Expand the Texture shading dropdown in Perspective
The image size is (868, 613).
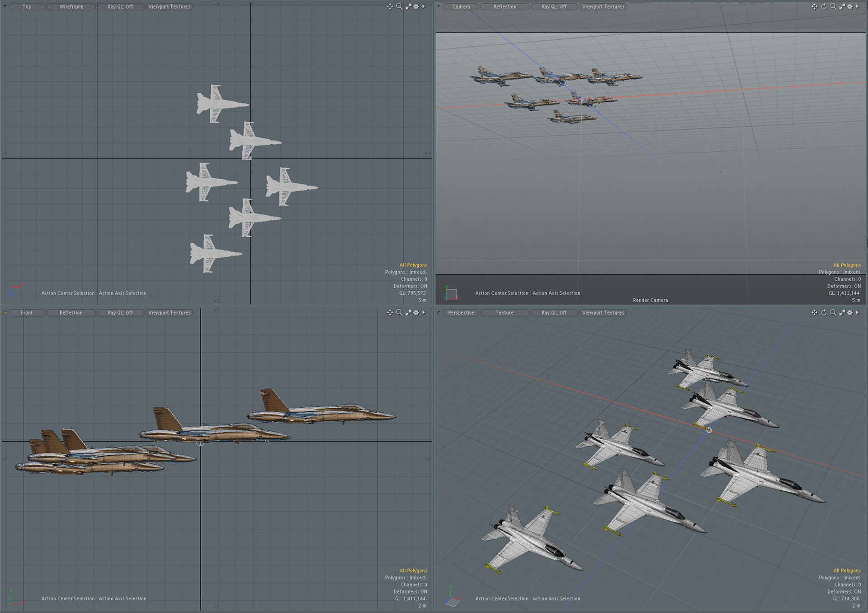505,313
